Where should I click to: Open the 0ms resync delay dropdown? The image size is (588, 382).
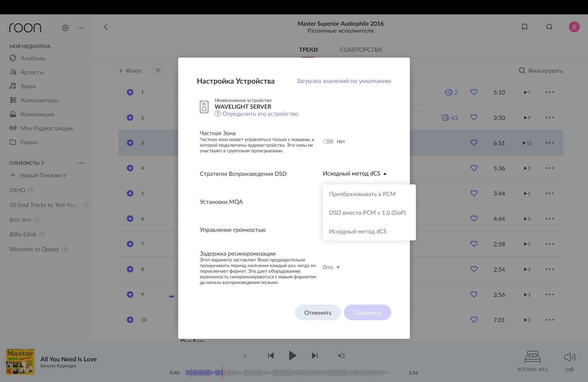pos(331,267)
